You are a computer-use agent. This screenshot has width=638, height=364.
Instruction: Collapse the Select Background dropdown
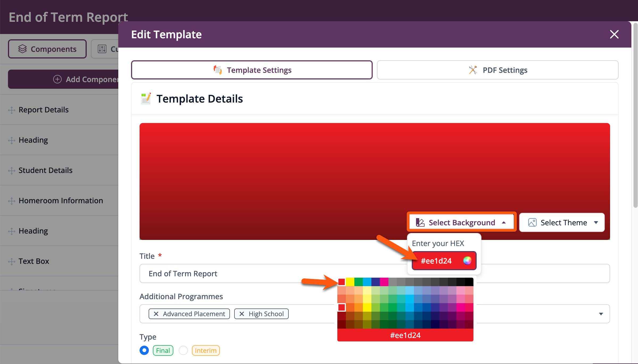point(461,222)
